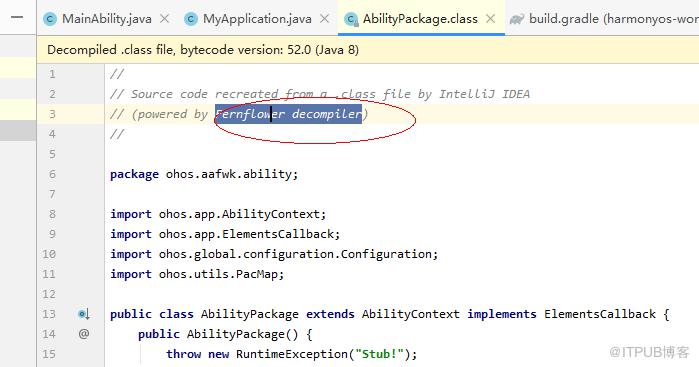Viewport: 699px width, 367px height.
Task: Click the MainAbility.java class file icon
Action: 50,19
